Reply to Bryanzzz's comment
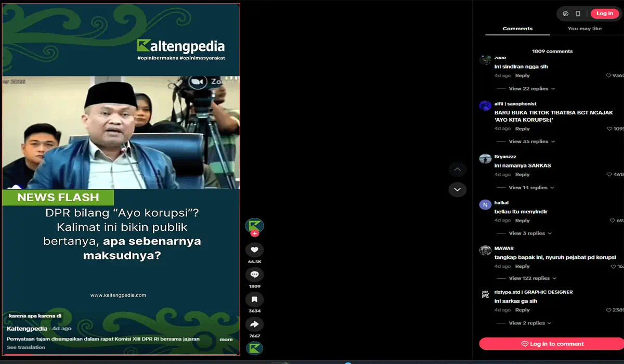The image size is (624, 364). coord(522,175)
